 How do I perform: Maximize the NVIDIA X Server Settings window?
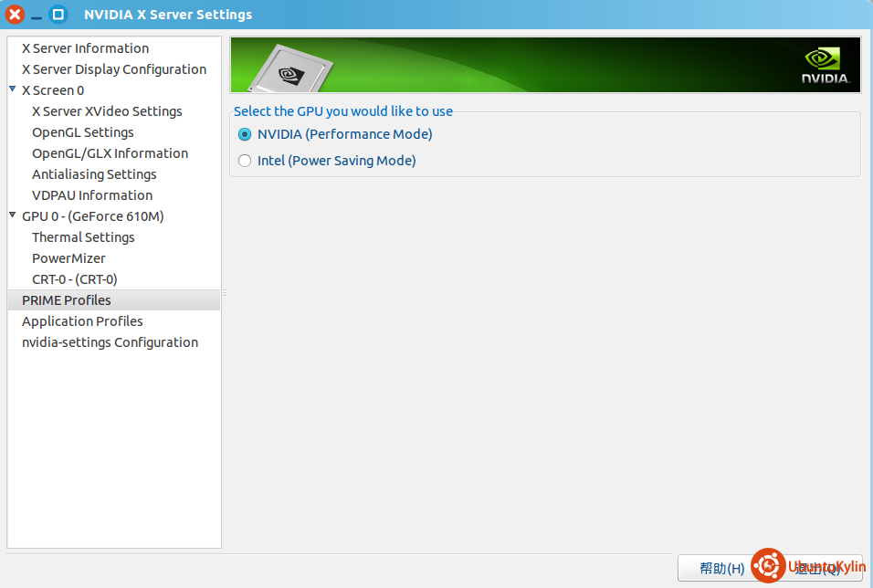pyautogui.click(x=58, y=15)
